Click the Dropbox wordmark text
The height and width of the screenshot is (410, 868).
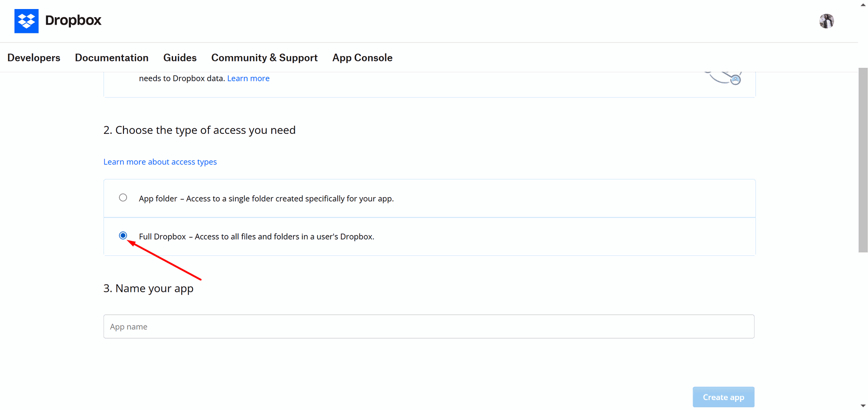pos(73,20)
